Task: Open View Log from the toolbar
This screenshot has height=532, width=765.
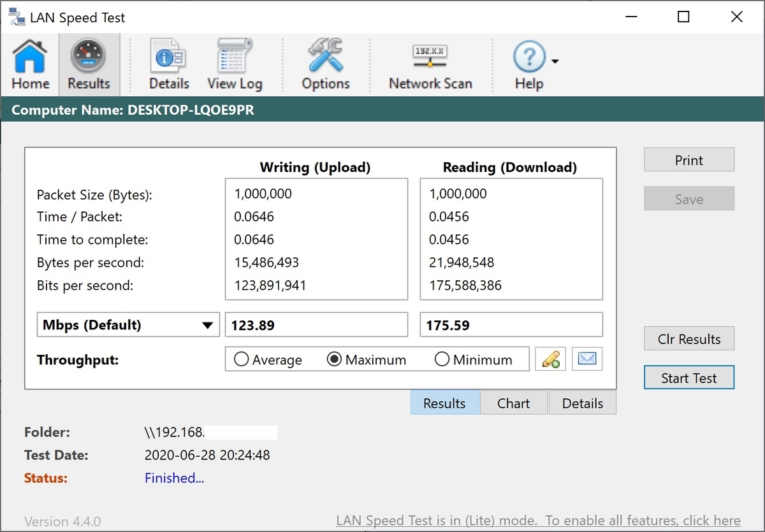Action: [235, 64]
